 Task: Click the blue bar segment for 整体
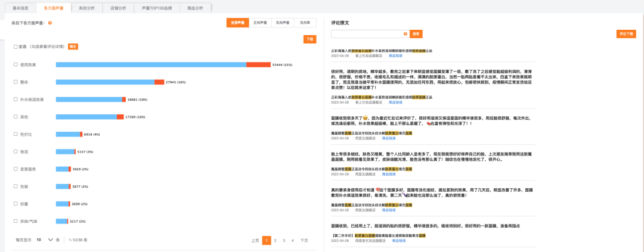105,82
